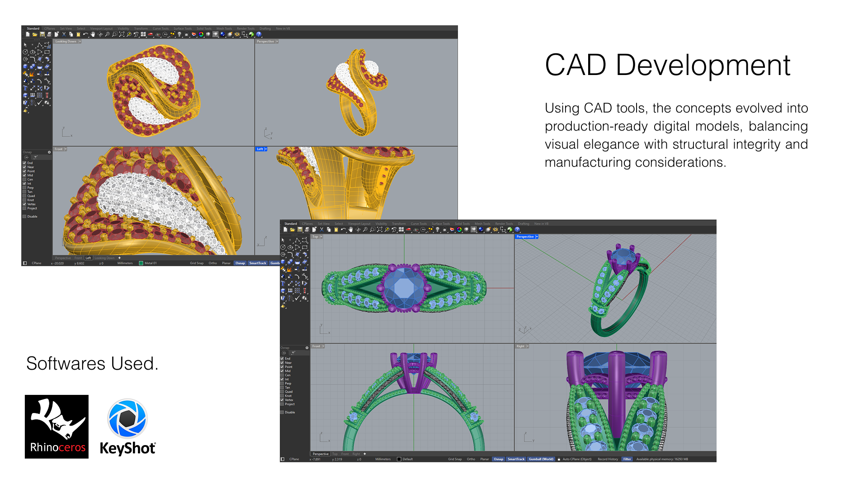Click color wheel icon in upper Rhino toolbar
This screenshot has height=488, width=868.
[x=201, y=34]
